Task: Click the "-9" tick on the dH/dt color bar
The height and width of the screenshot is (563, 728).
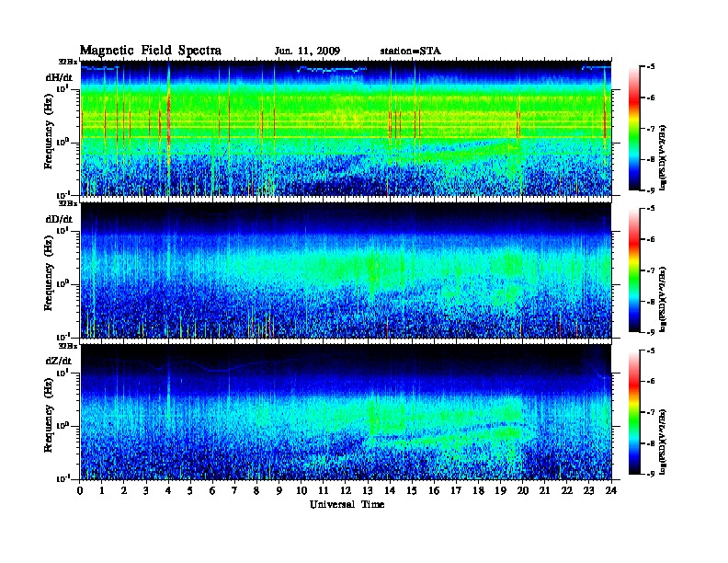Action: point(651,190)
